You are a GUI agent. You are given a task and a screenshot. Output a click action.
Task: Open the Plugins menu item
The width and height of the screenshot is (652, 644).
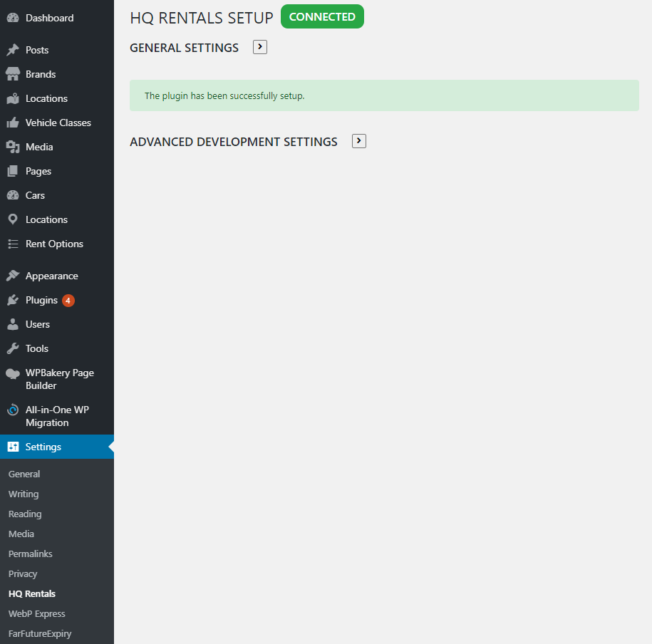click(x=57, y=300)
